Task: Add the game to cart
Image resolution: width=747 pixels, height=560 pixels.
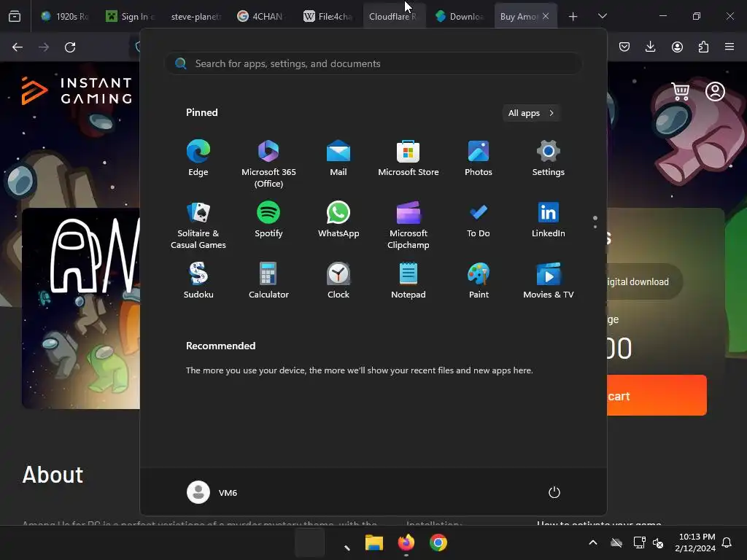Action: (x=657, y=395)
